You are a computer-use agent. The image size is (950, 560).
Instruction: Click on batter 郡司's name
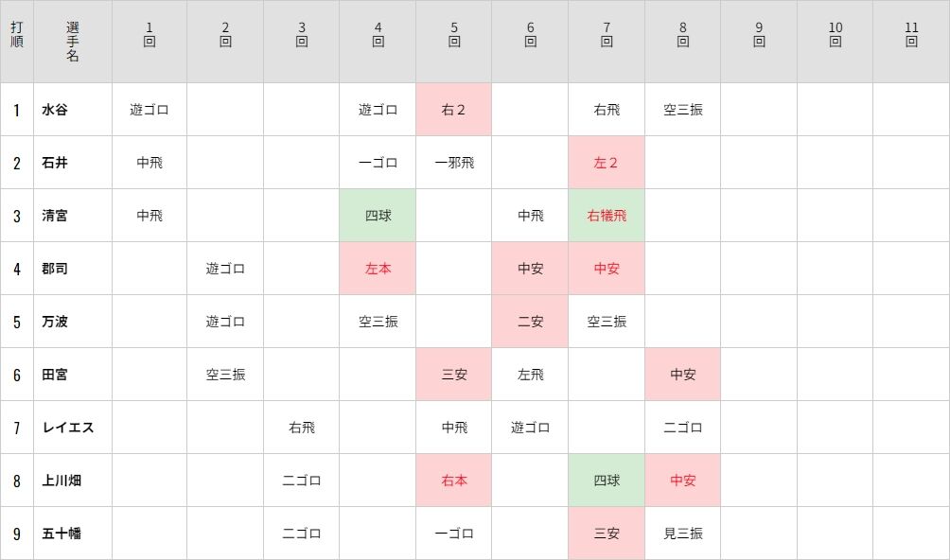coord(55,269)
